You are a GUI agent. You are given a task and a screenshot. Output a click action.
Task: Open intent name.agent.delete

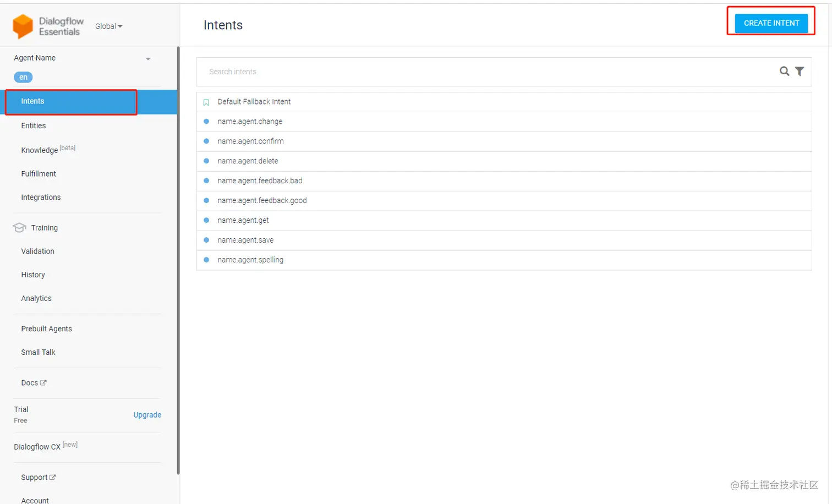pyautogui.click(x=504, y=161)
